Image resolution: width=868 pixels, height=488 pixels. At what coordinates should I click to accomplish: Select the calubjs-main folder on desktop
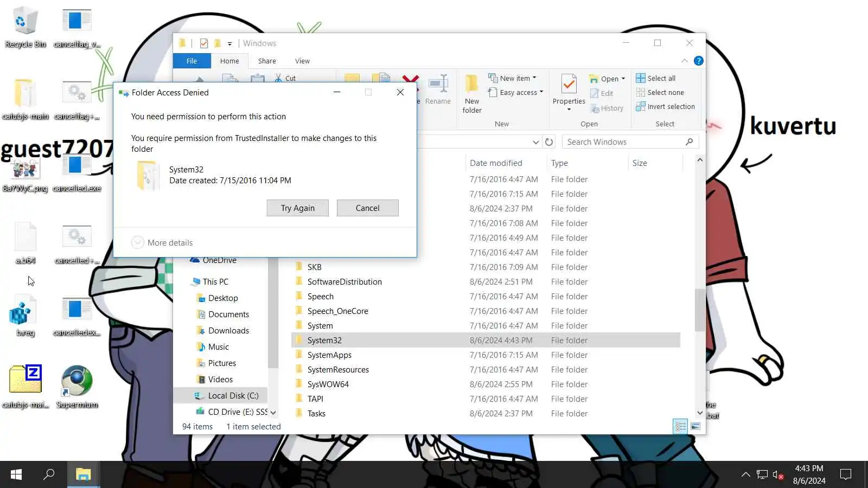(x=25, y=99)
